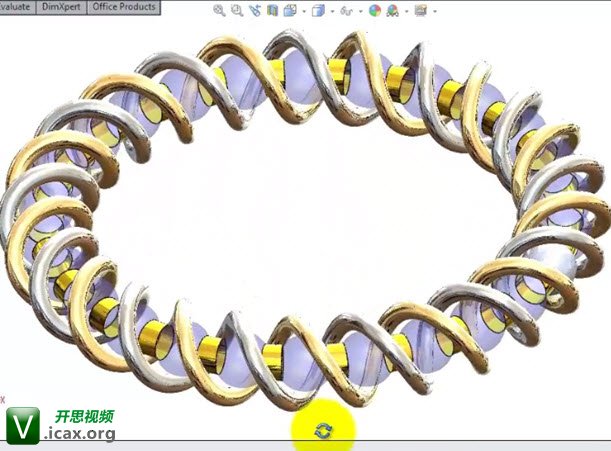The height and width of the screenshot is (451, 611).
Task: Expand View Orientation dropdown arrow
Action: tap(304, 11)
